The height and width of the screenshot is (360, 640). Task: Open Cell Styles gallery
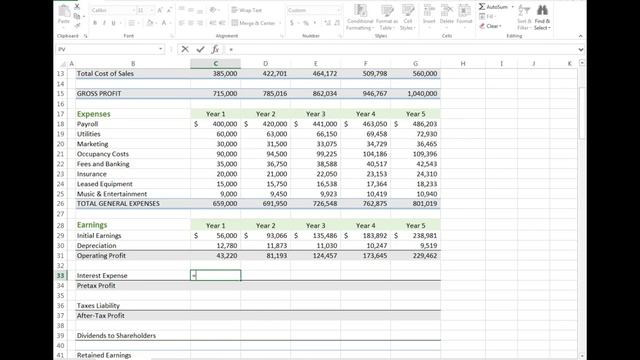coord(407,17)
